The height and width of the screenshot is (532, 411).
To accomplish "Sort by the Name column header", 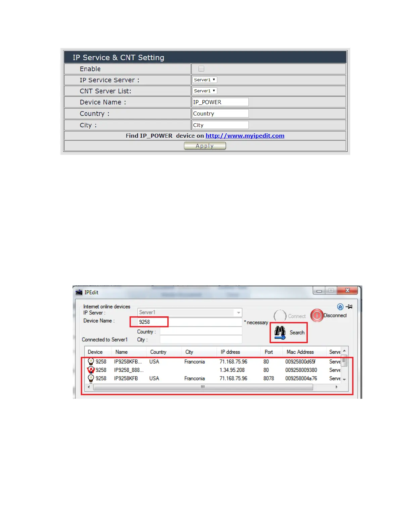I will coord(122,352).
